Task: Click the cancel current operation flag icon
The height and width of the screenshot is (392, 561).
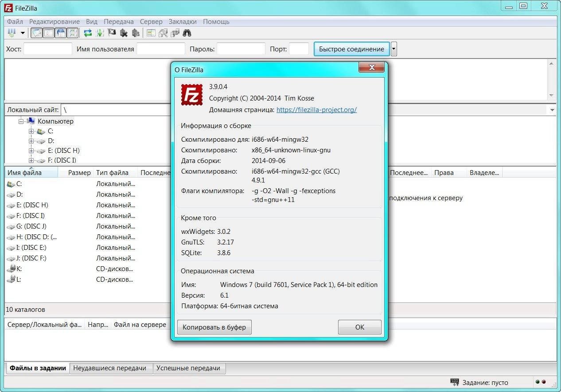Action: click(112, 33)
